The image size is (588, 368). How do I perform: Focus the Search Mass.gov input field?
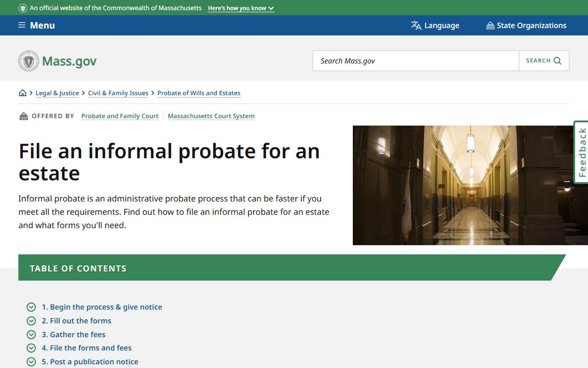pyautogui.click(x=416, y=61)
